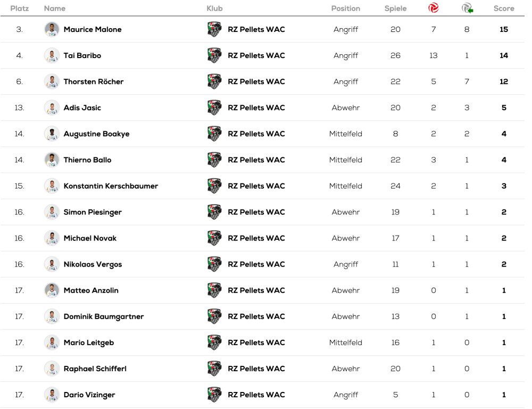
Task: Click the club crest beside Tai Baribo's team
Action: pyautogui.click(x=214, y=55)
